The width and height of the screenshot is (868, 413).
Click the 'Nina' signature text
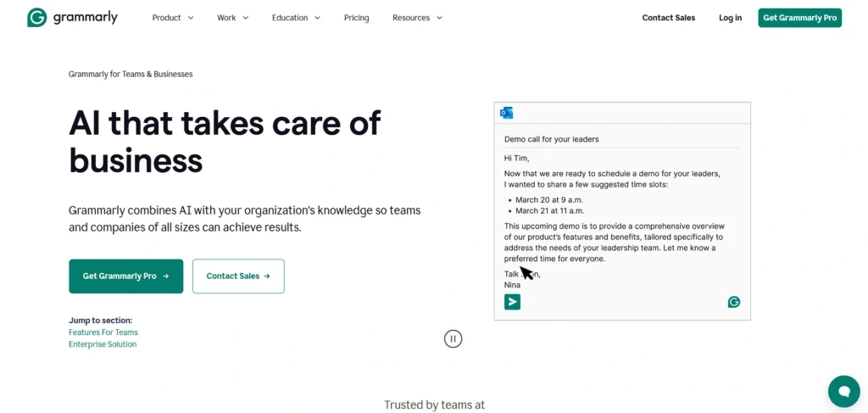coord(512,285)
